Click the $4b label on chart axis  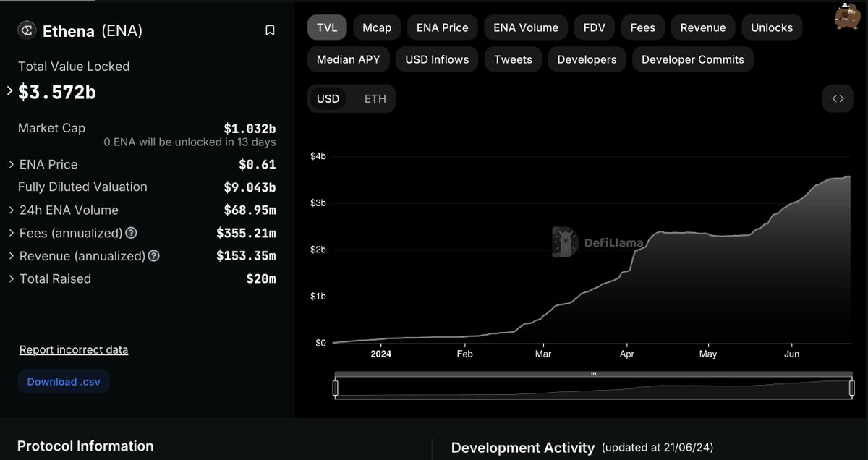[319, 157]
